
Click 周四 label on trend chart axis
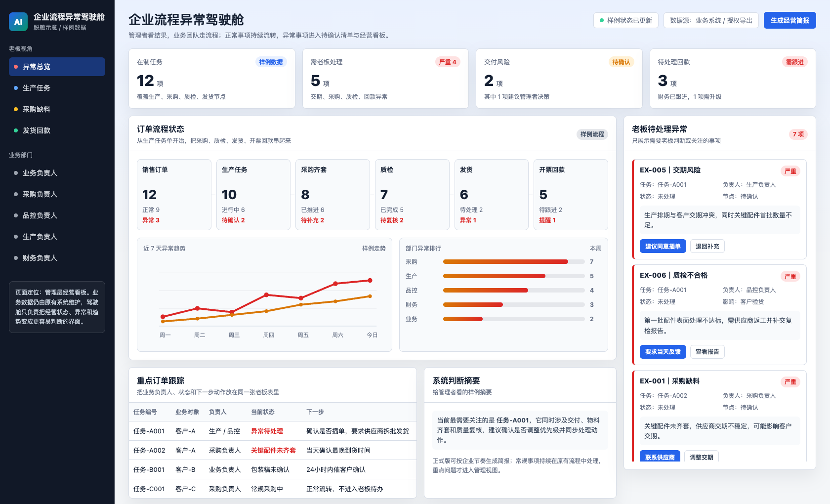(268, 335)
